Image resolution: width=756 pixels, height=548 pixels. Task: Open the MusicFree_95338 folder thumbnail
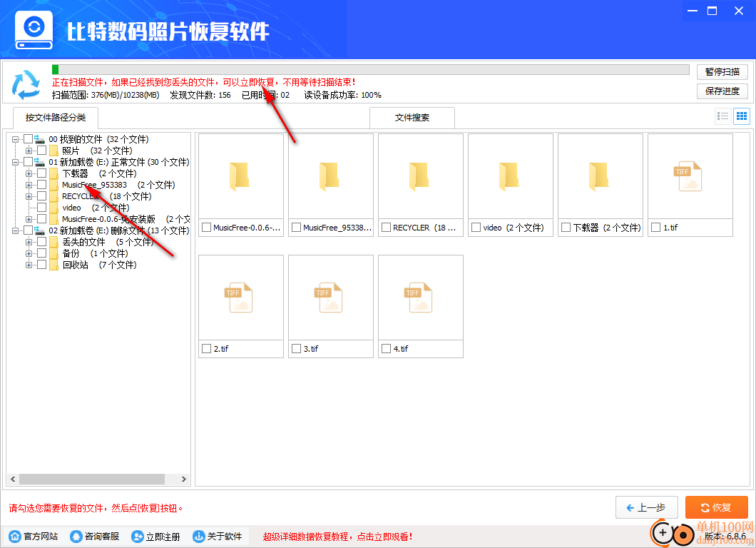[x=331, y=176]
